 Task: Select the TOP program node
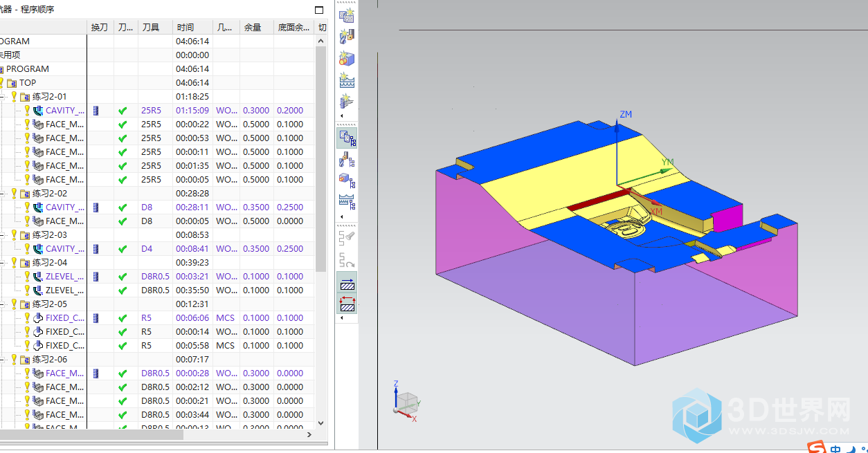(x=28, y=82)
